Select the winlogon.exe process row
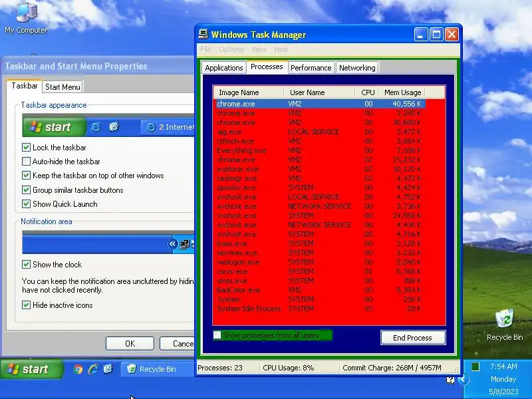Screen dimensions: 532x399 point(321,262)
